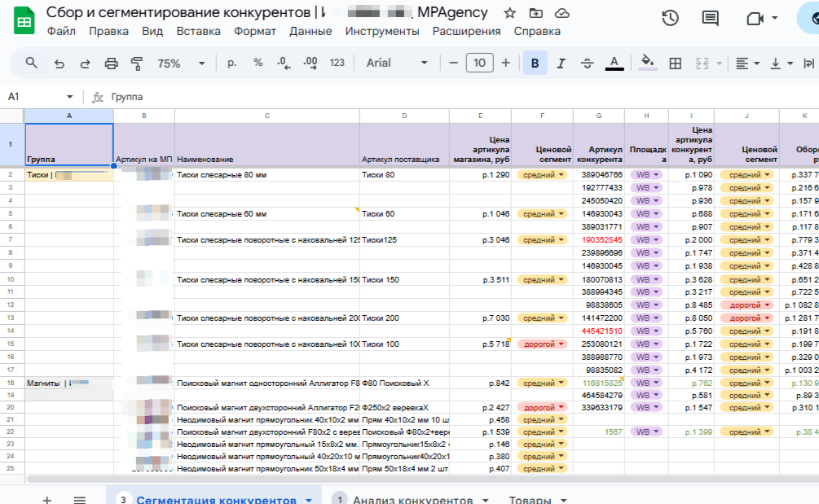Increase decimal places
The image size is (819, 504).
tap(310, 64)
